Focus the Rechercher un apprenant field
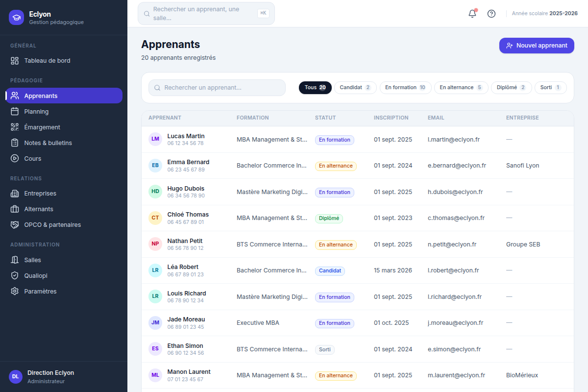The image size is (588, 392). click(217, 88)
